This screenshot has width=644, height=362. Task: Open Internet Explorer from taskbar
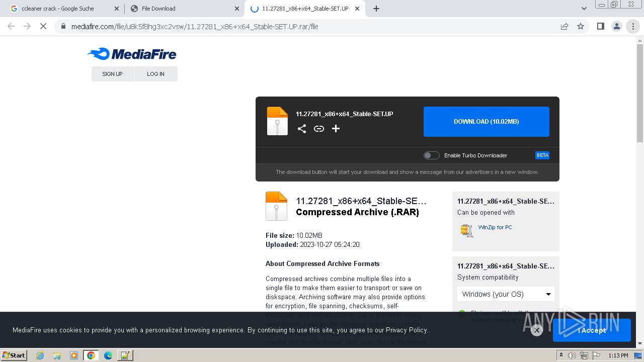pos(40,355)
